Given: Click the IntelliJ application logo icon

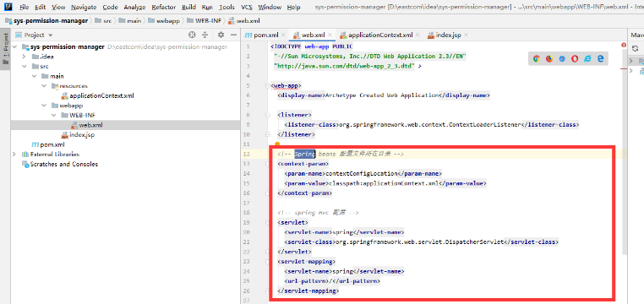Looking at the screenshot, I should click(8, 7).
